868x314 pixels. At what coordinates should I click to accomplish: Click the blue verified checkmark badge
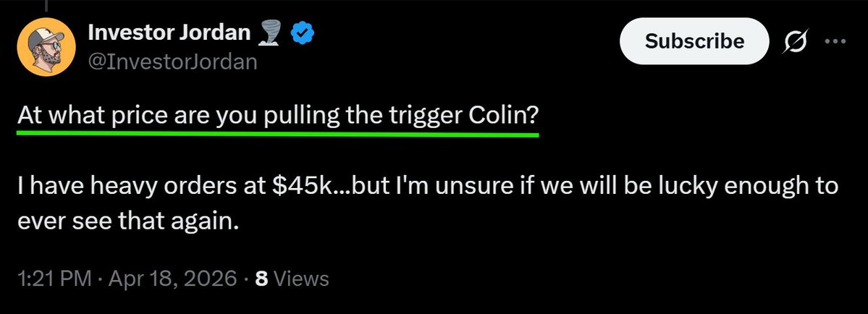[x=301, y=33]
